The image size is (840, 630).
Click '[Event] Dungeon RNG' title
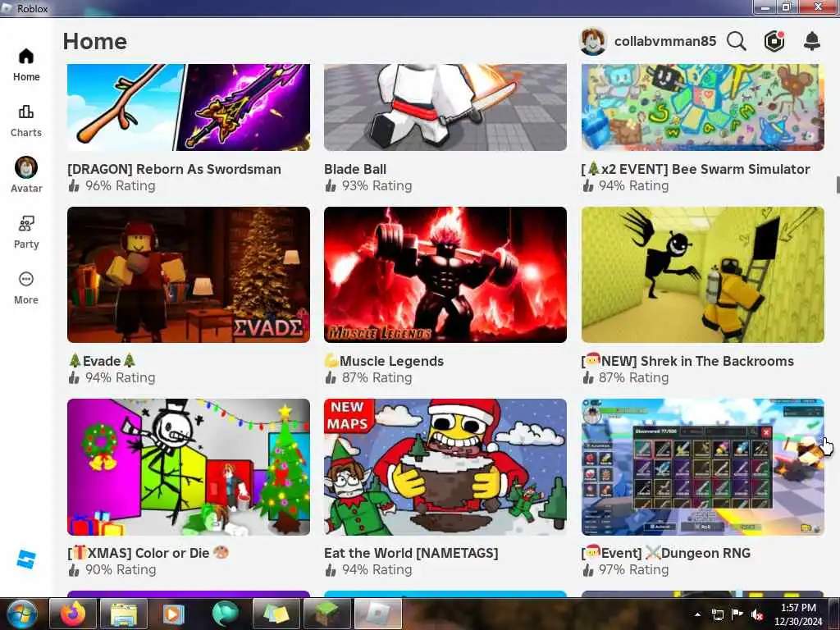(666, 553)
